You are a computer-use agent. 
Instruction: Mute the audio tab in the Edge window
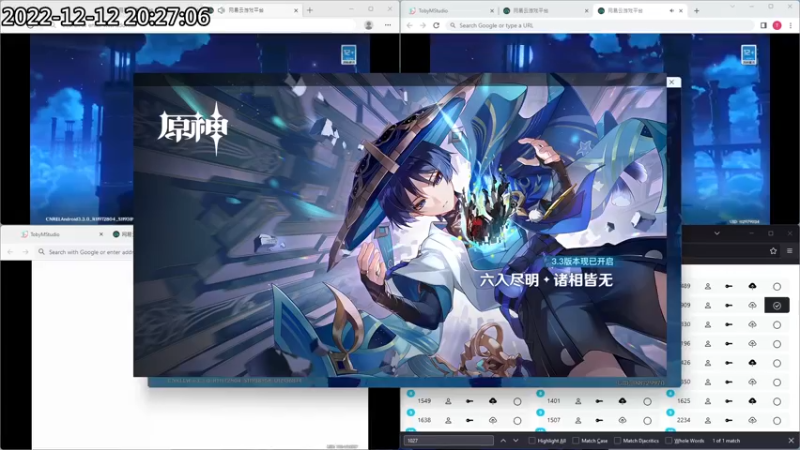pyautogui.click(x=221, y=10)
